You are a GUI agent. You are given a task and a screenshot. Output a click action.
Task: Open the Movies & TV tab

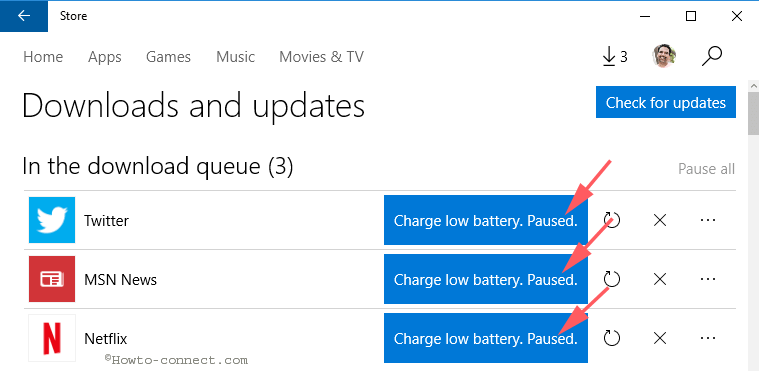coord(321,57)
